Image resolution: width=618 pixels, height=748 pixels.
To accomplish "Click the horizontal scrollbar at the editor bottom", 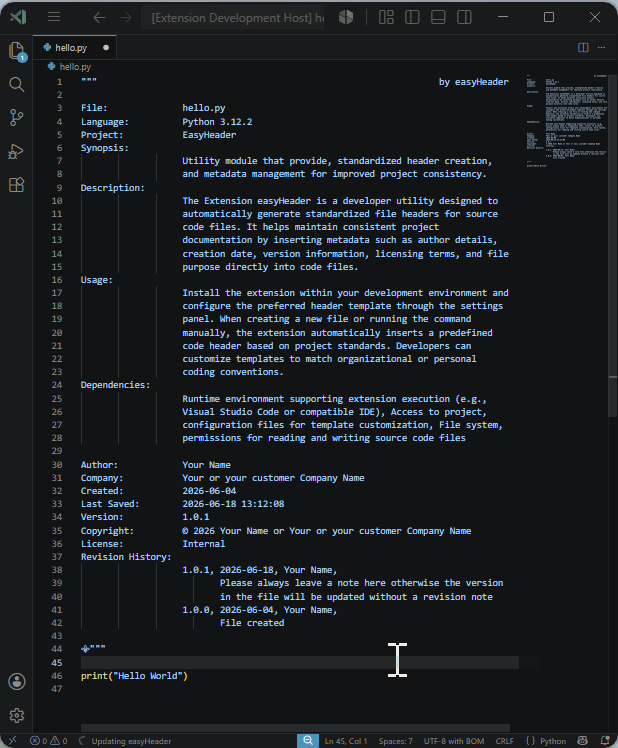I will coord(295,728).
